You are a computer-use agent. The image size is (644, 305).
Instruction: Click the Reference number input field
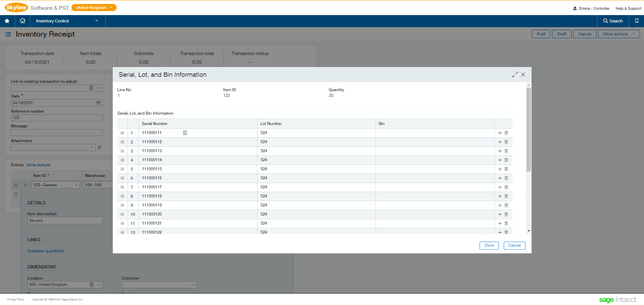(56, 118)
